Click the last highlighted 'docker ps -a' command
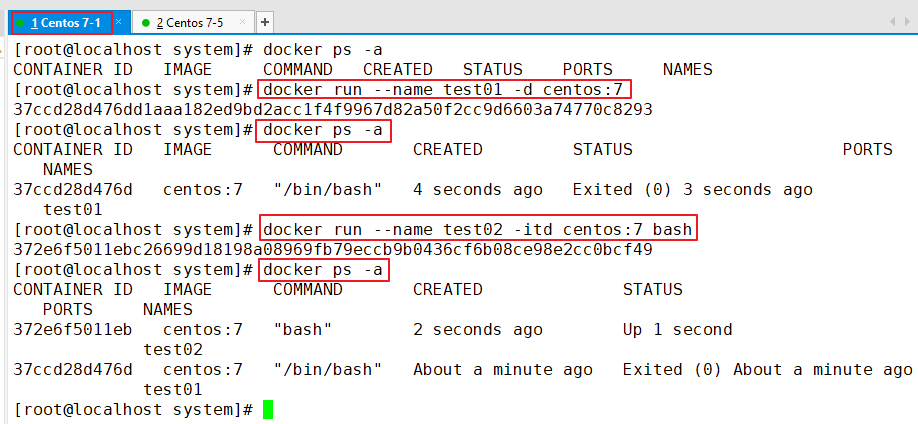The width and height of the screenshot is (918, 424). click(x=323, y=270)
